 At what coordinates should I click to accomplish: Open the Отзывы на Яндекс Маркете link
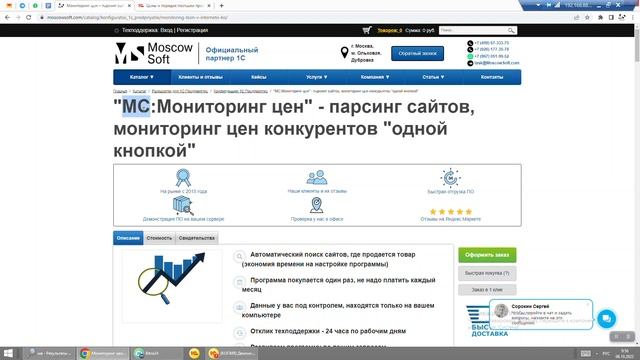451,219
